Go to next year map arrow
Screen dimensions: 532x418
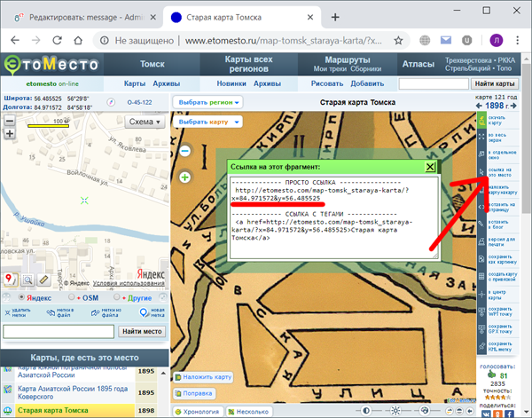[x=513, y=106]
